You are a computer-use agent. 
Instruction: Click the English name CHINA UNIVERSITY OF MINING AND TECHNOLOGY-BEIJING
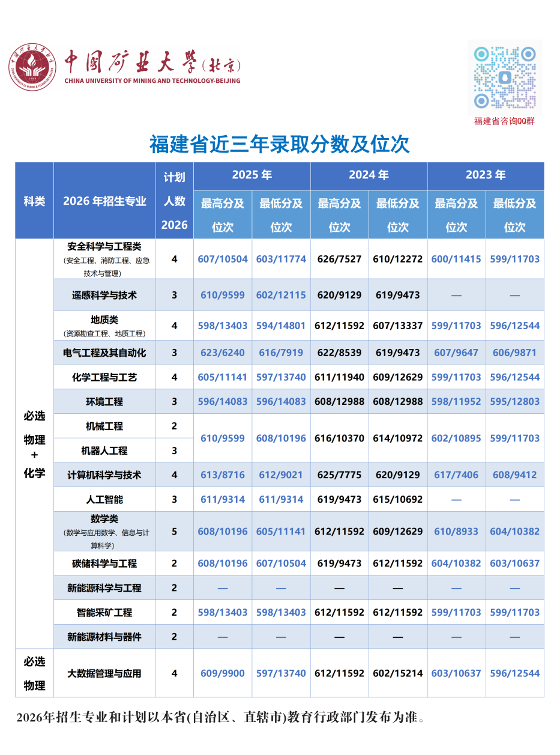pyautogui.click(x=152, y=80)
